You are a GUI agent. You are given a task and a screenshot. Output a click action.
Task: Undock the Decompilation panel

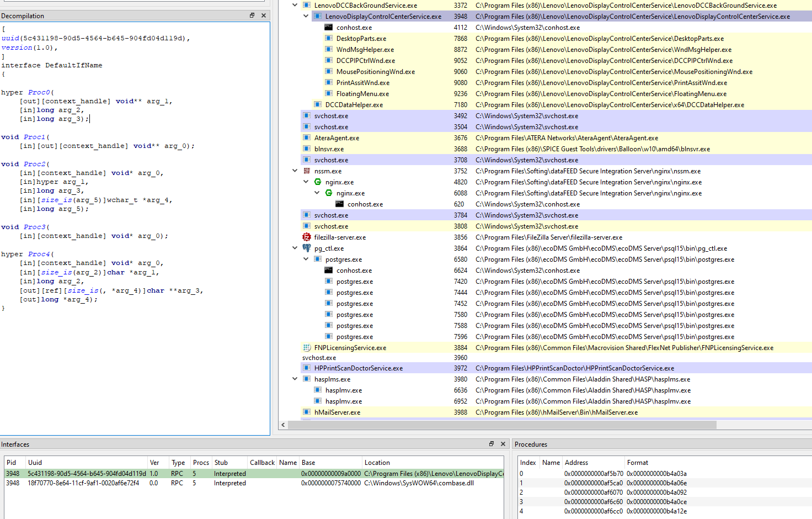253,15
